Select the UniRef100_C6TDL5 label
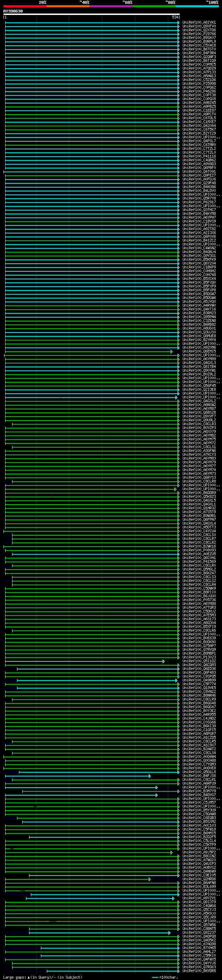 click(199, 118)
